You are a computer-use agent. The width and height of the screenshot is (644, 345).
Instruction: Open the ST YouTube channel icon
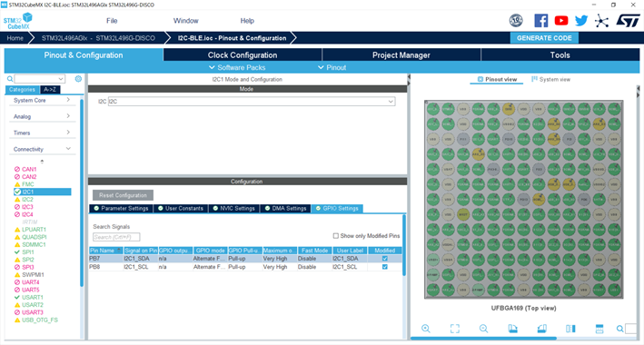tap(561, 21)
